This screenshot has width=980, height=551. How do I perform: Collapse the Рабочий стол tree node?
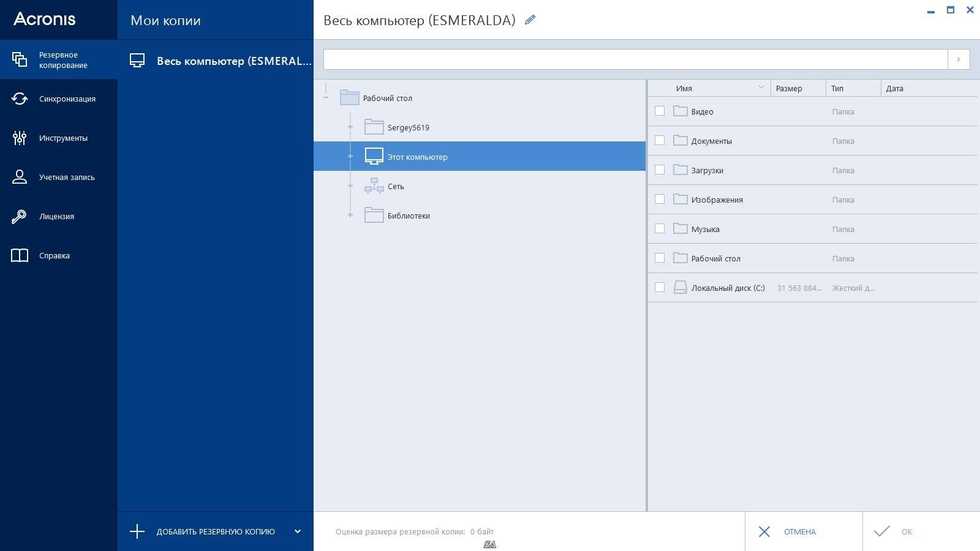[x=326, y=97]
